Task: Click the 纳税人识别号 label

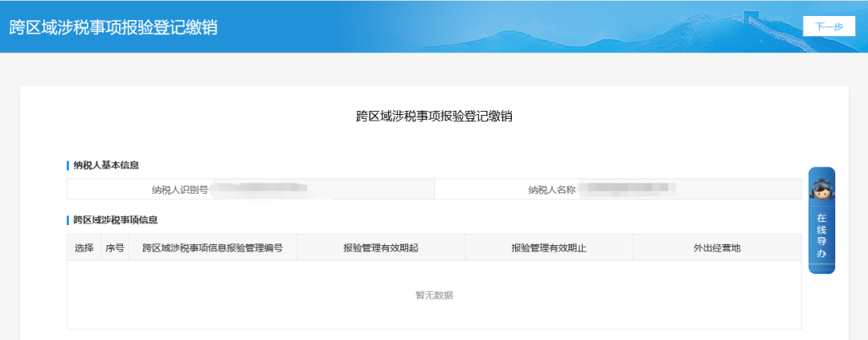Action: pos(180,190)
